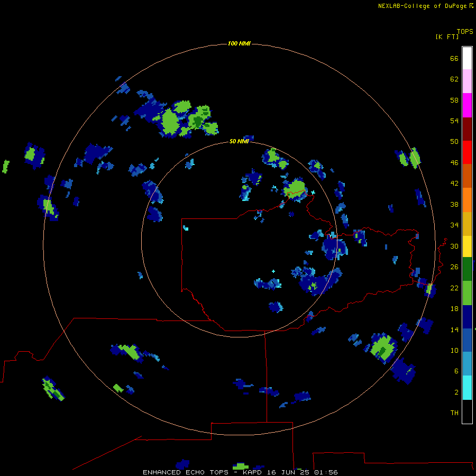Click the "34" legend value

[454, 225]
